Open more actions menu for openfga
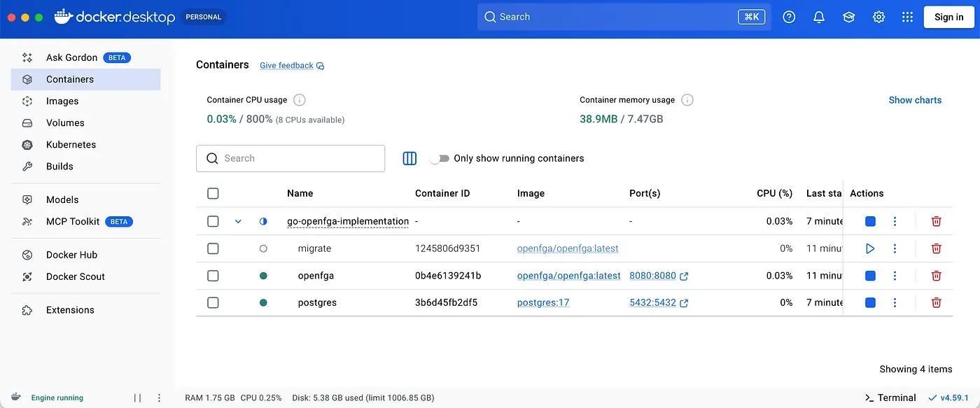Image resolution: width=980 pixels, height=408 pixels. point(895,276)
